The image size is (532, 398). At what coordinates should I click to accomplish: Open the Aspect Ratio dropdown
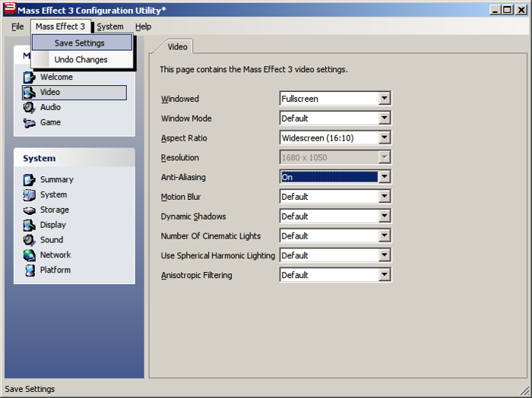[x=335, y=138]
